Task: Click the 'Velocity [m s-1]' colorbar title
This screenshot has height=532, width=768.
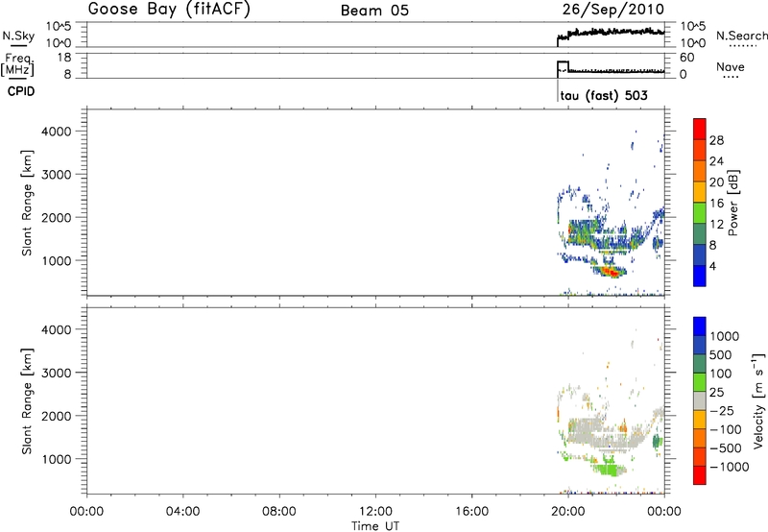Action: coord(759,400)
